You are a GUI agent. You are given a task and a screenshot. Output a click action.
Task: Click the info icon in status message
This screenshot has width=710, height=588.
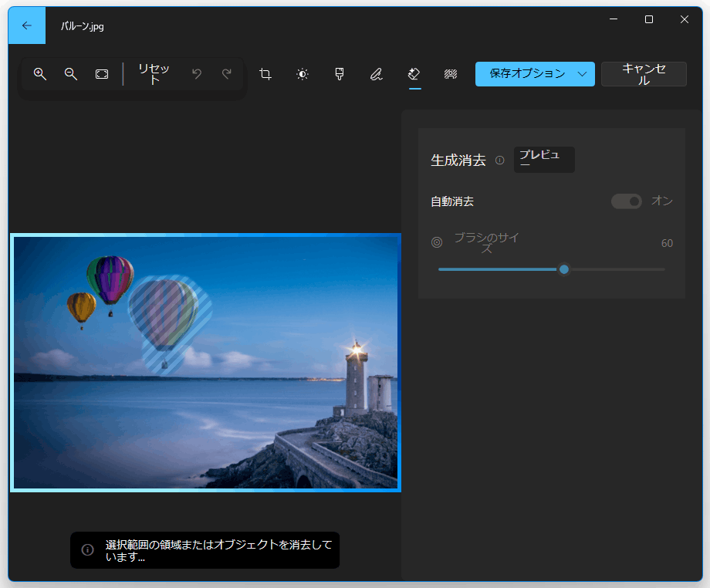[x=87, y=549]
